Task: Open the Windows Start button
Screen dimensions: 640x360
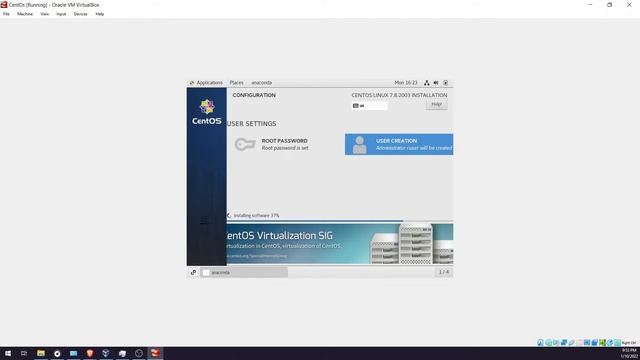Action: (x=8, y=353)
